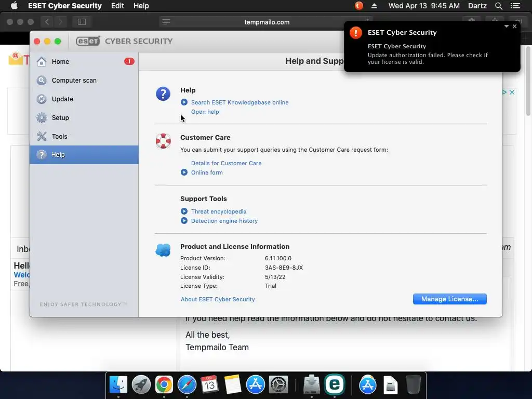
Task: Open the Edit menu
Action: click(117, 6)
